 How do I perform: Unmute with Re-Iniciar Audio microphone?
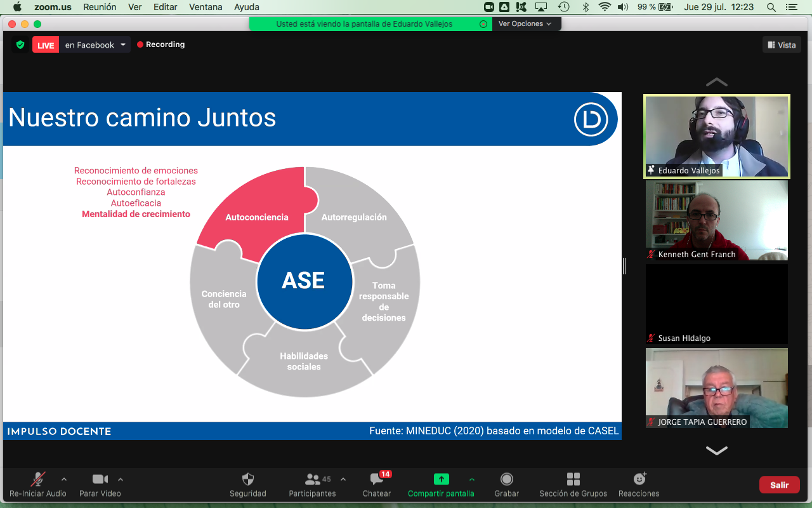coord(38,479)
